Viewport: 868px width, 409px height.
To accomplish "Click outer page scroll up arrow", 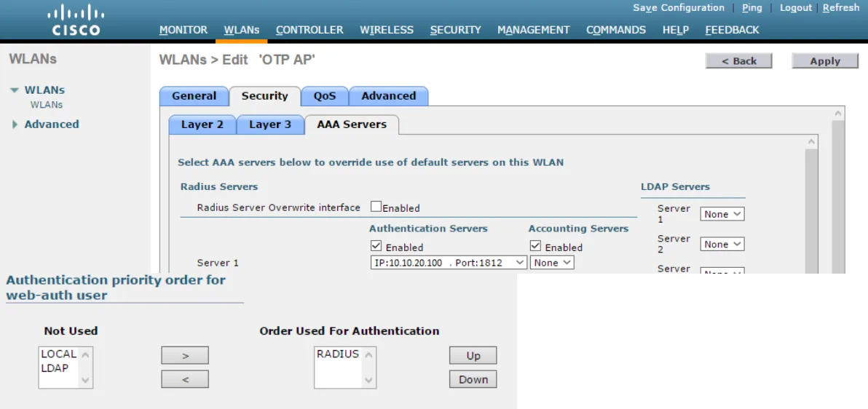I will (x=838, y=113).
